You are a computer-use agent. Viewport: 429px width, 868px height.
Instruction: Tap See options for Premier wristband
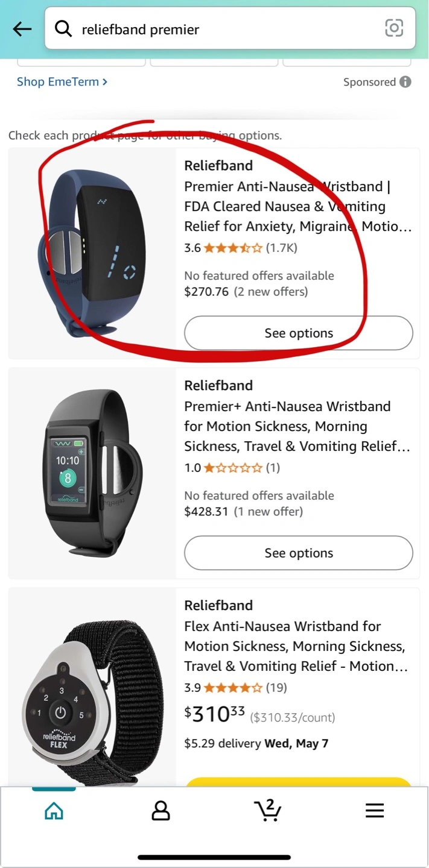[299, 333]
